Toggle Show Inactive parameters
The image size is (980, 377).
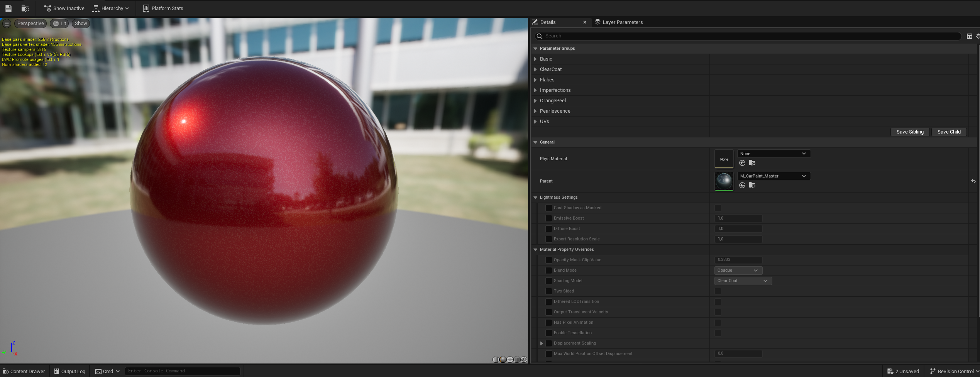[64, 8]
